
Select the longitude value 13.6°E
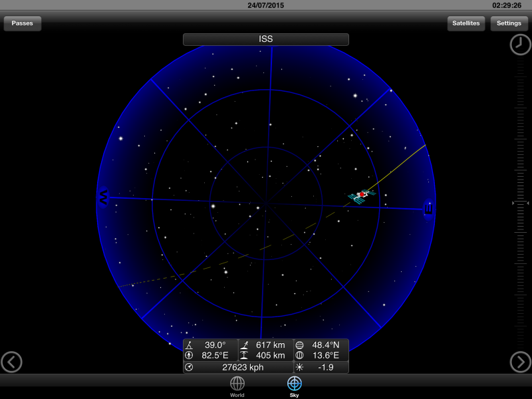click(x=325, y=355)
